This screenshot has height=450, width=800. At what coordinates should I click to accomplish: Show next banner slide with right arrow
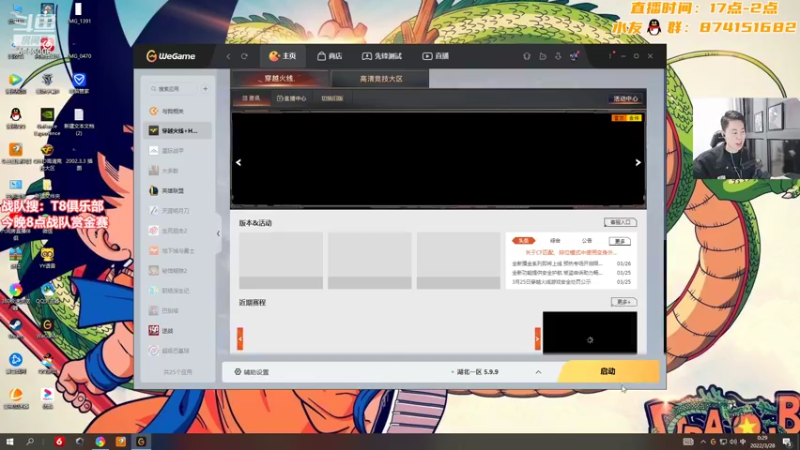point(638,162)
